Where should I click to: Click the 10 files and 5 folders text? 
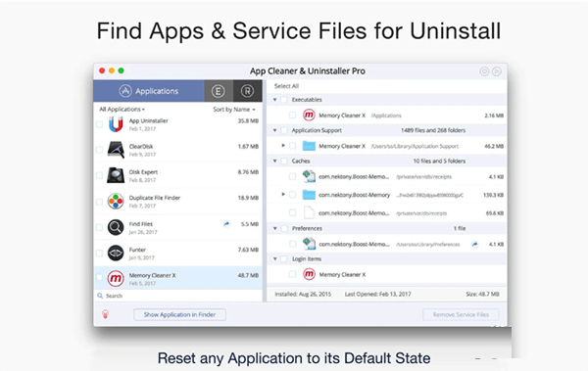click(x=439, y=162)
